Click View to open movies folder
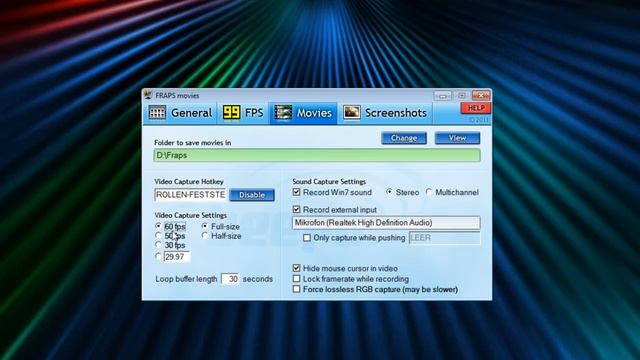This screenshot has height=360, width=640. [x=457, y=138]
